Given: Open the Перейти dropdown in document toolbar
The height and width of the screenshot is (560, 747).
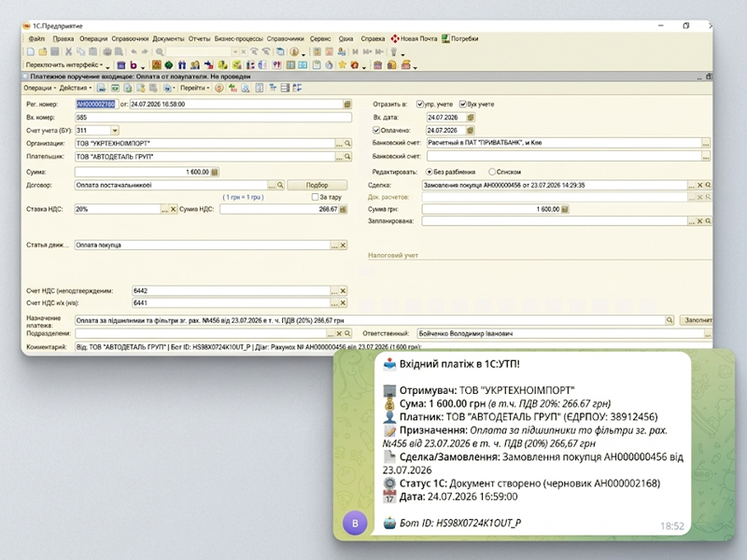Looking at the screenshot, I should (x=194, y=88).
